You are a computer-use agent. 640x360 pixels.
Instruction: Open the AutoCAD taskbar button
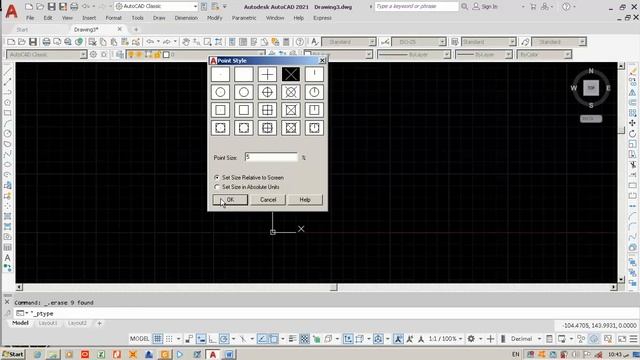coord(213,354)
